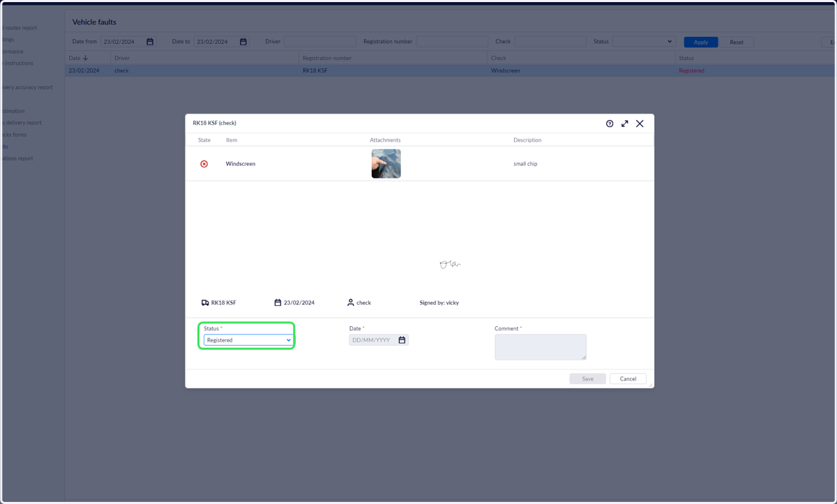
Task: Open the routes report sidebar link
Action: click(x=20, y=28)
